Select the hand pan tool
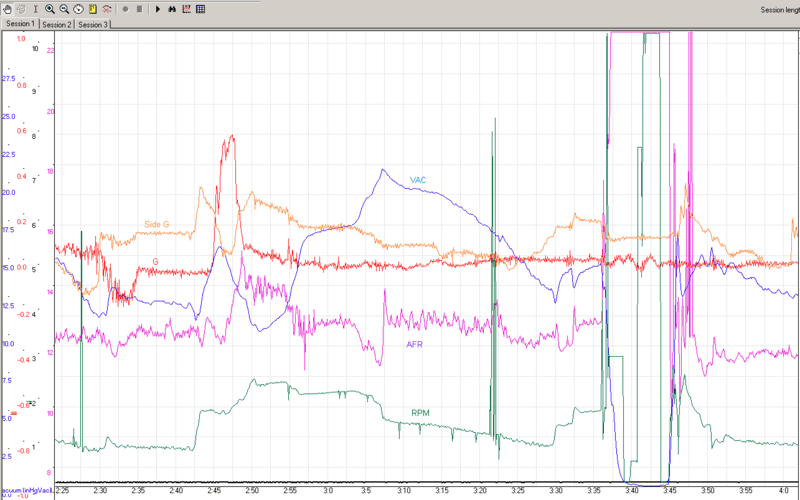800x500 pixels. pos(7,9)
